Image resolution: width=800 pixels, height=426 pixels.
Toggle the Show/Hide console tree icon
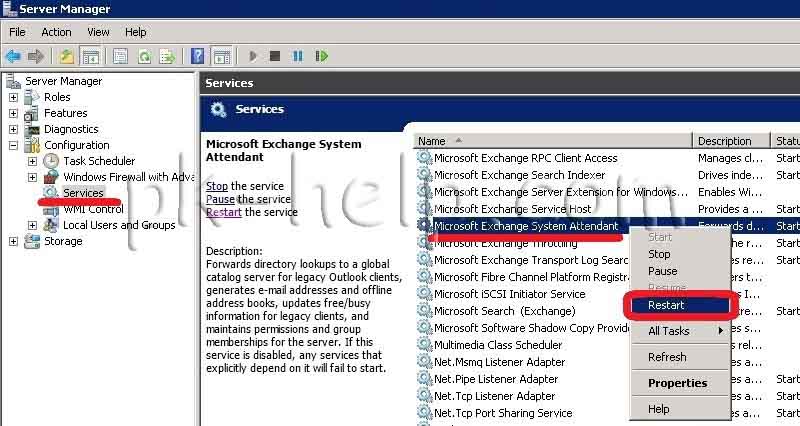click(x=91, y=56)
